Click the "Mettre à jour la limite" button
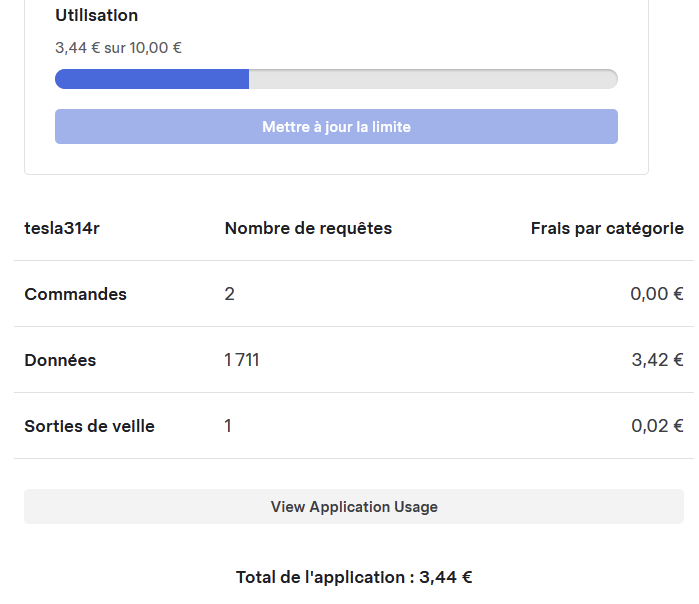The image size is (699, 604). click(336, 127)
